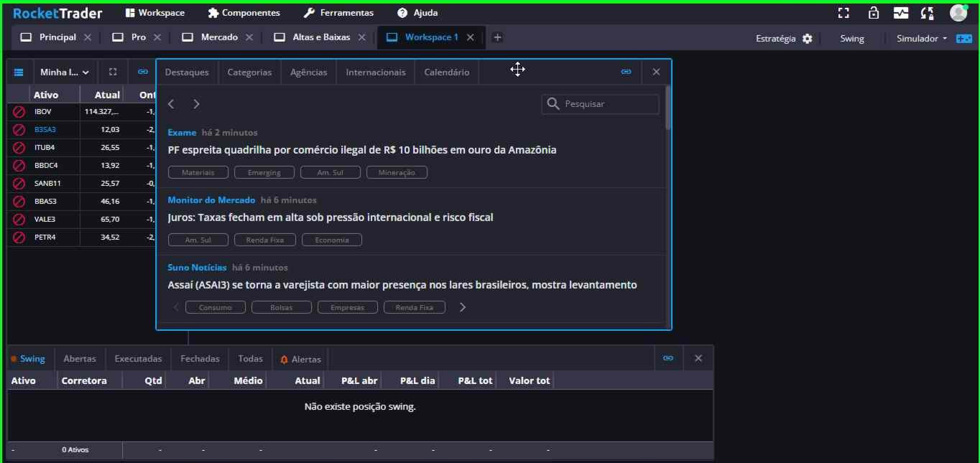Viewport: 980px width, 463px height.
Task: Remove VALE3 from the watchlist
Action: click(x=19, y=220)
